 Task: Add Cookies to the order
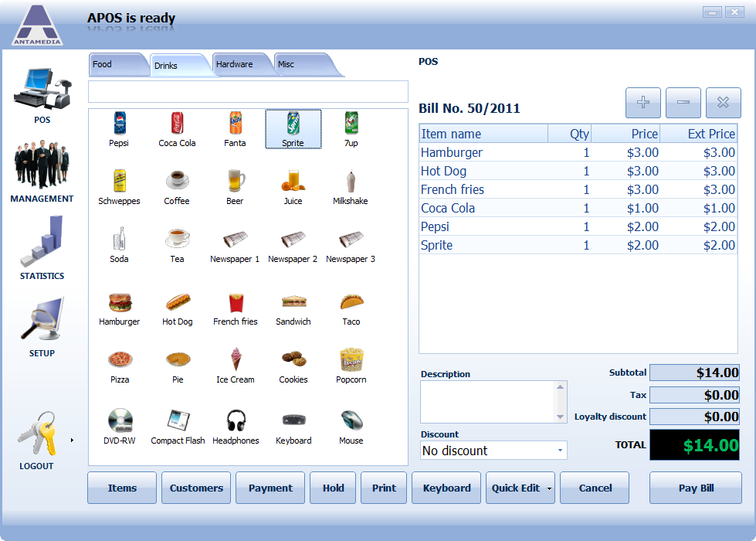point(293,367)
